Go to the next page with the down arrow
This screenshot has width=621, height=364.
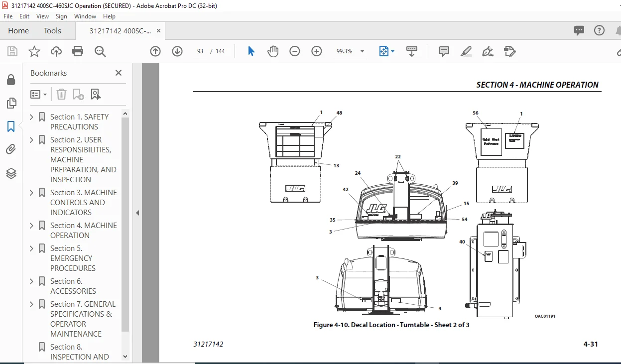[x=177, y=51]
